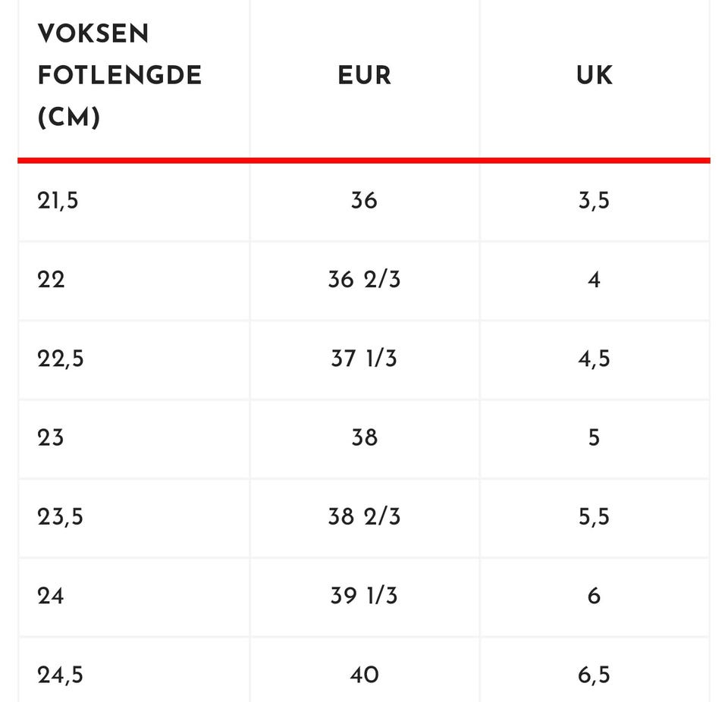The width and height of the screenshot is (728, 702).
Task: Select the EUR 36 2/3 cell
Action: [365, 280]
